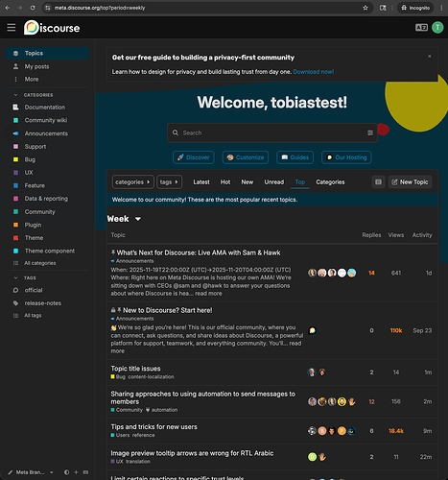
Task: Open advanced search filter options icon
Action: [370, 132]
